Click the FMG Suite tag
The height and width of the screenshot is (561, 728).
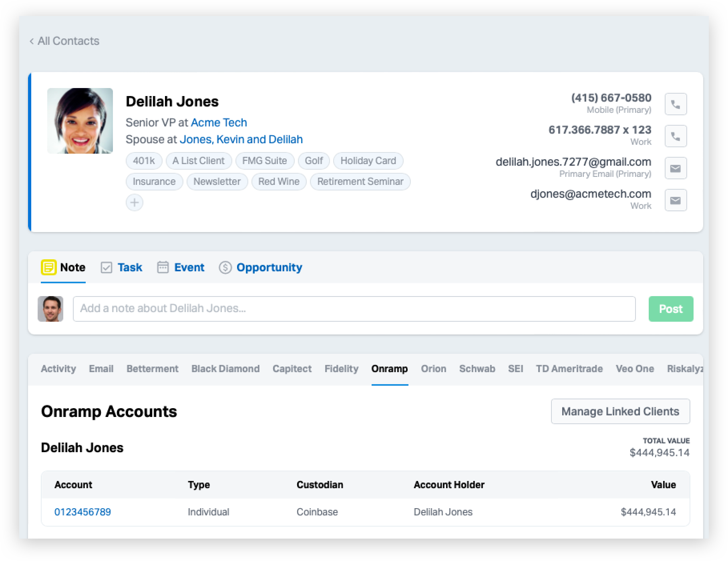click(x=265, y=161)
